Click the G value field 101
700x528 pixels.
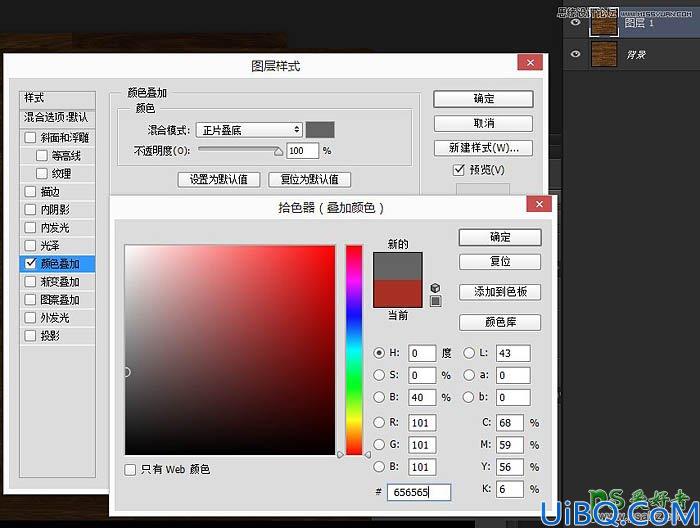pyautogui.click(x=422, y=445)
